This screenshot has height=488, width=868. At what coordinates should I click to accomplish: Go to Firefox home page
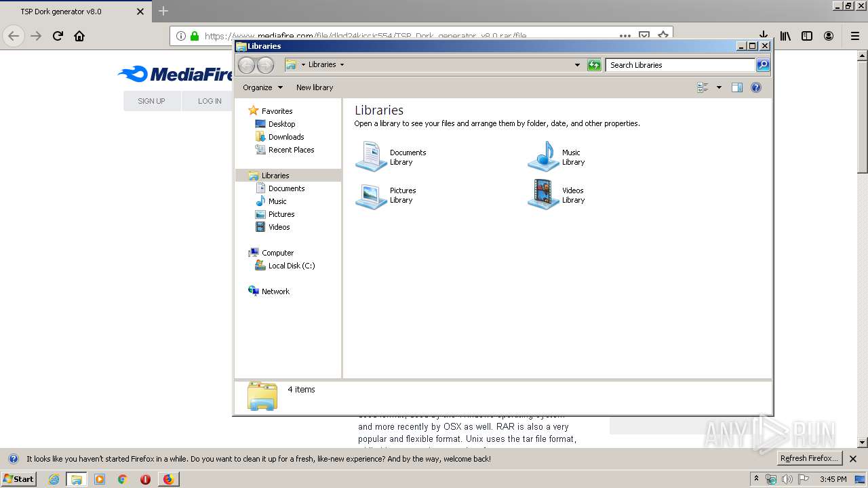(x=79, y=36)
